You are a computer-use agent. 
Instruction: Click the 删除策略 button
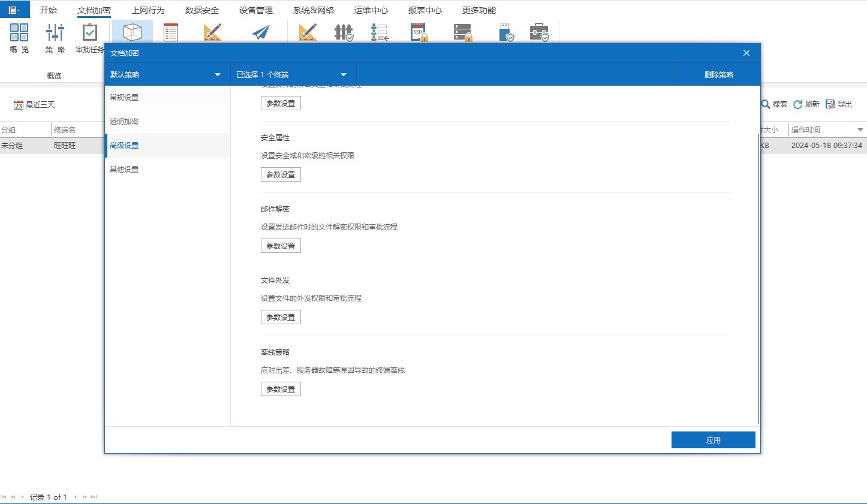click(x=719, y=75)
